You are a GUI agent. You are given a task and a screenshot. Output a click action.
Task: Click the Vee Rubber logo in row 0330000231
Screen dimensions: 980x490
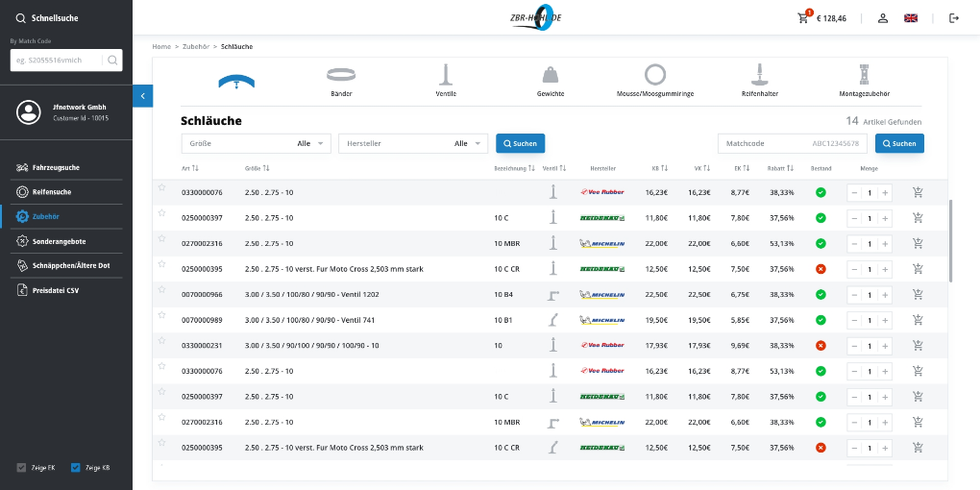pos(601,345)
